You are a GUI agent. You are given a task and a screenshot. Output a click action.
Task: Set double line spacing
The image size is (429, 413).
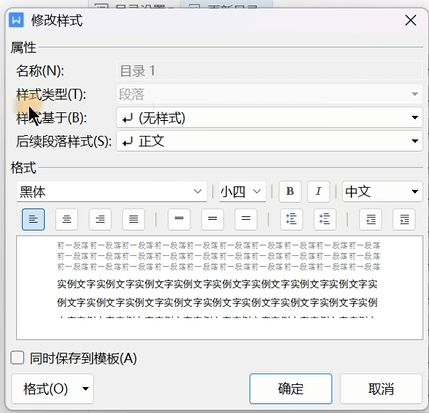pos(246,219)
